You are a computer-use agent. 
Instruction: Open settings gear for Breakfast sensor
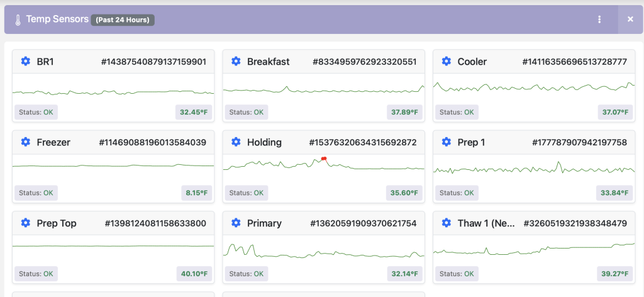pos(236,62)
